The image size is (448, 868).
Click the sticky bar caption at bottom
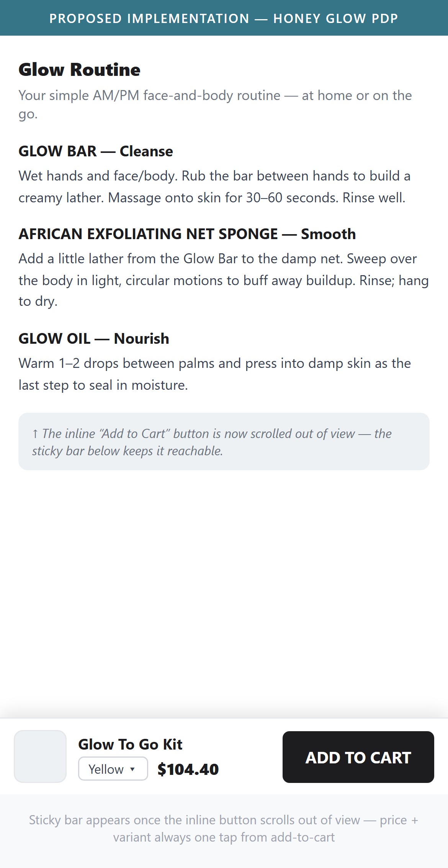224,829
